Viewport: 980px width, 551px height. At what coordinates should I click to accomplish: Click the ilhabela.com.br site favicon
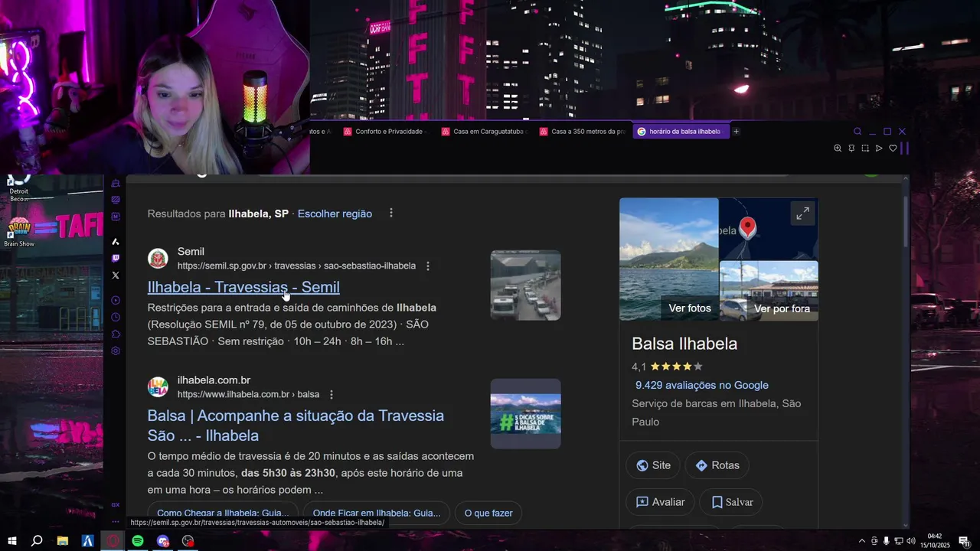click(158, 387)
